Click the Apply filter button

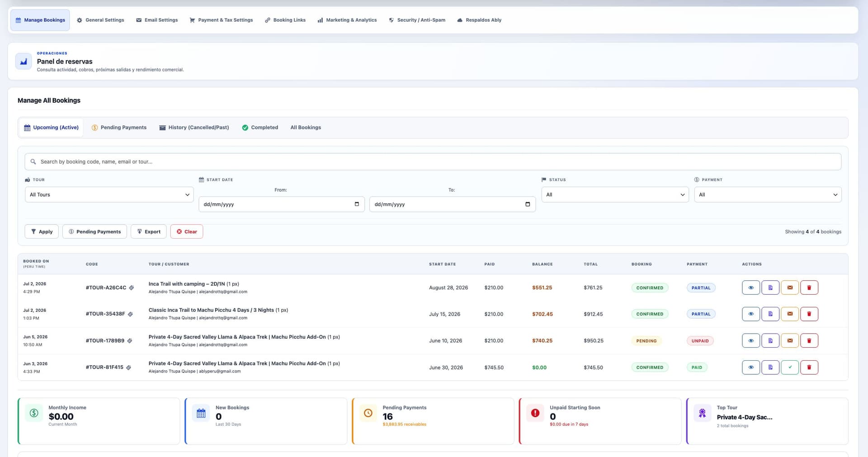tap(42, 231)
